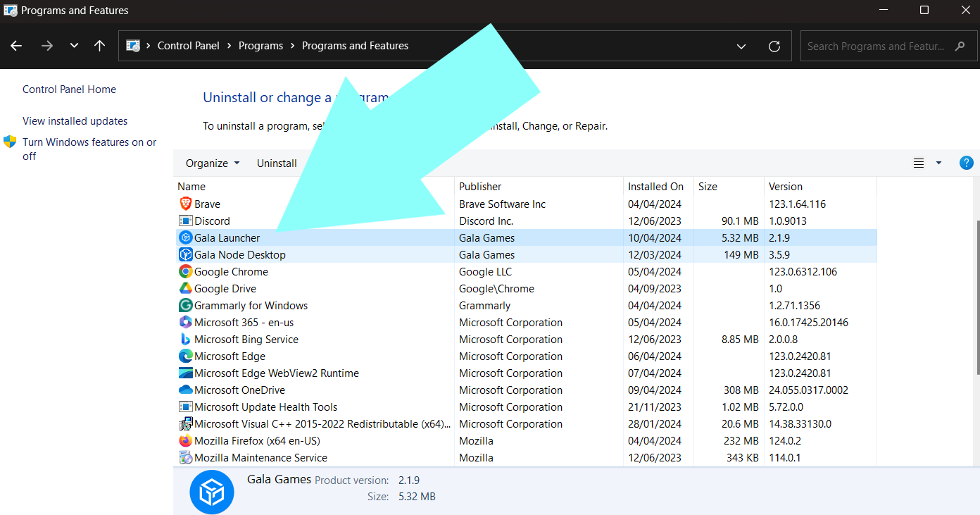
Task: Expand chevron after Control Panel breadcrumb
Action: pyautogui.click(x=230, y=46)
